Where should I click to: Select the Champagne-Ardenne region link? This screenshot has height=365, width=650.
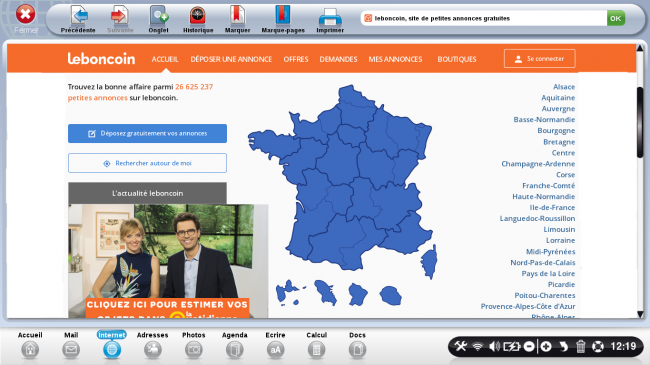[538, 164]
